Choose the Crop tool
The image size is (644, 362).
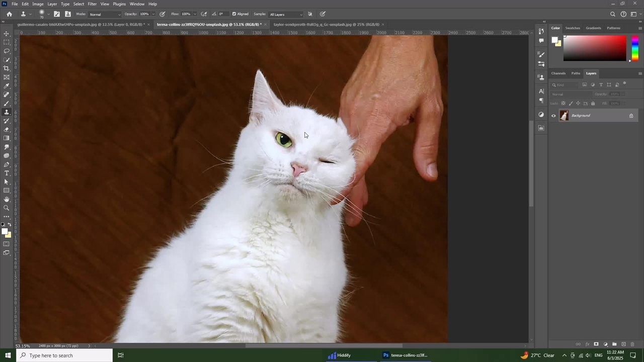click(7, 68)
